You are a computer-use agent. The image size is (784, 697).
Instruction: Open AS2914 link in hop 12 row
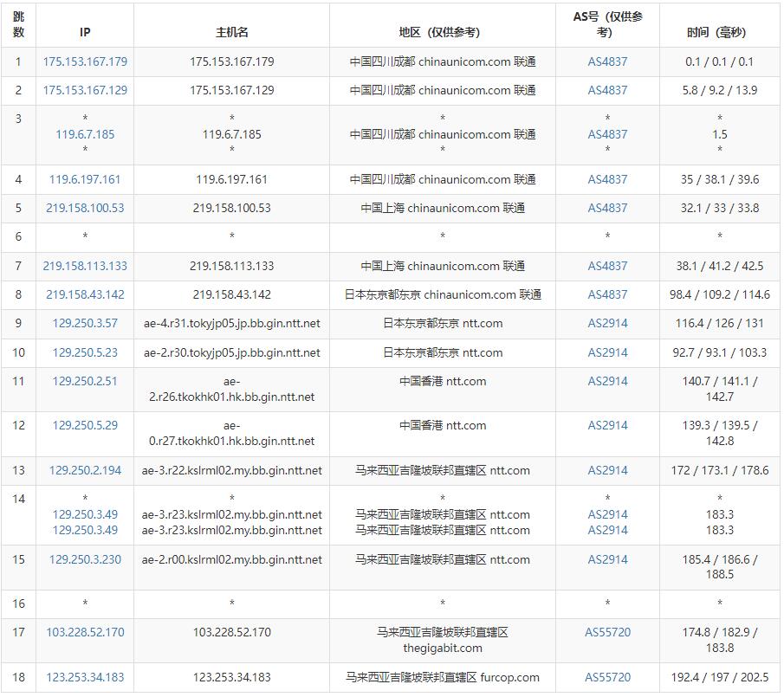click(607, 425)
